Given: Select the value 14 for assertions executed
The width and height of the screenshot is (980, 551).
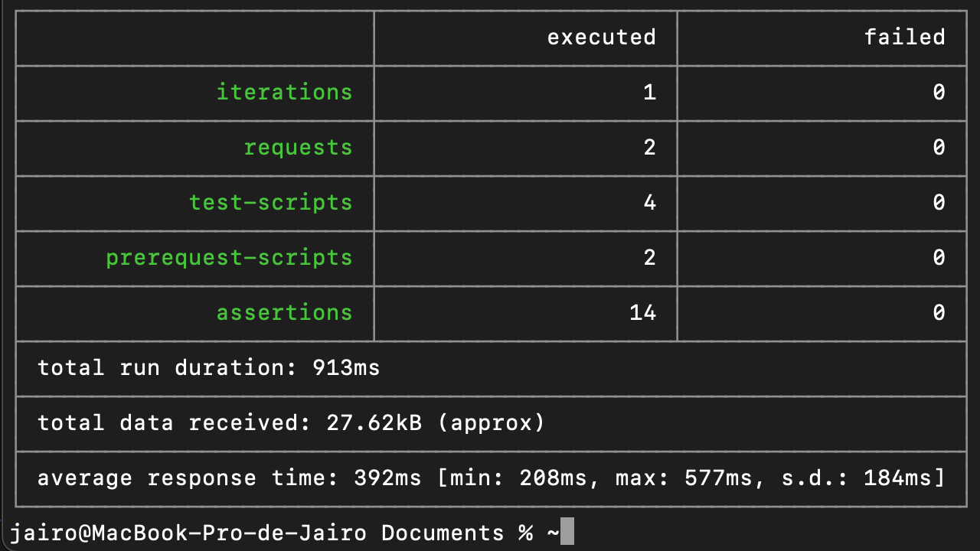Looking at the screenshot, I should point(644,313).
